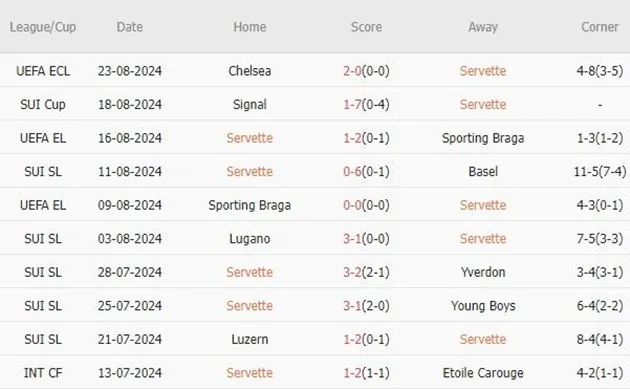This screenshot has height=389, width=630.
Task: Open Etoile Carouge team link
Action: tap(483, 373)
